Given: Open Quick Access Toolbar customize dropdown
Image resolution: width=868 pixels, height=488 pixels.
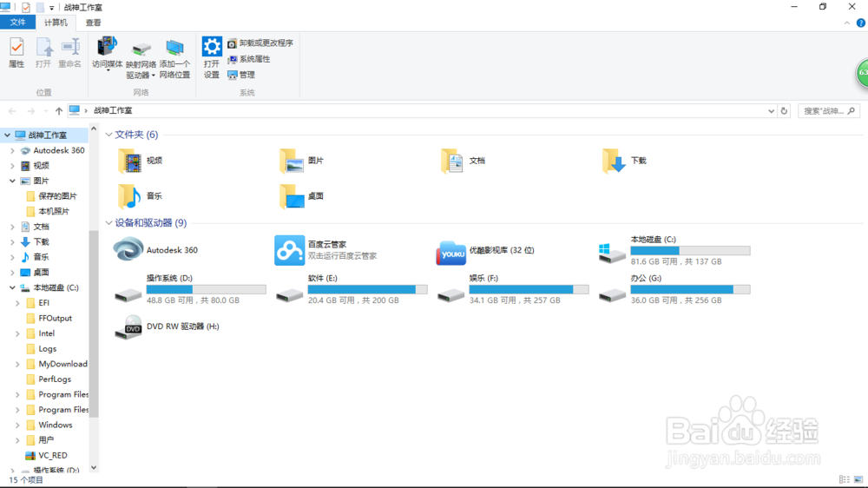Looking at the screenshot, I should 51,8.
